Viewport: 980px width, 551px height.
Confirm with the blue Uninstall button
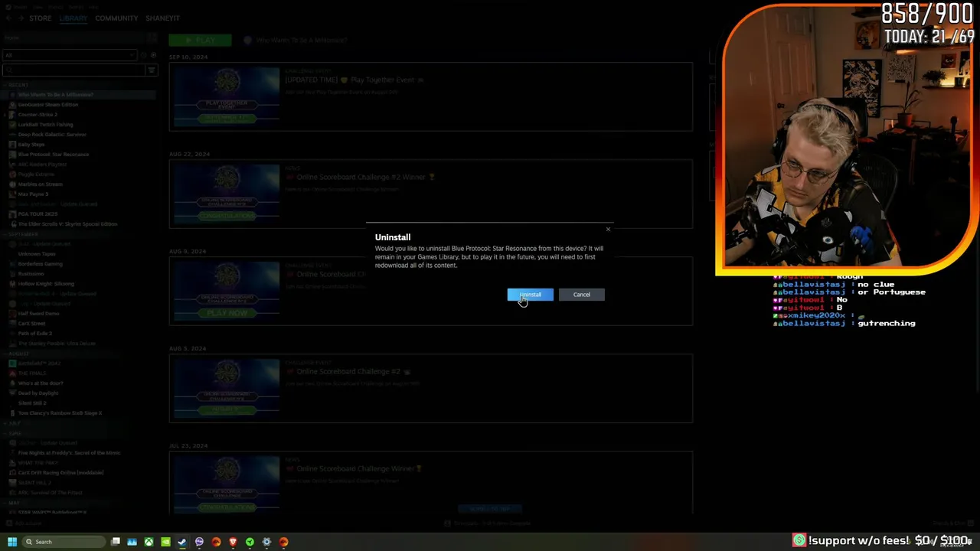pos(530,295)
